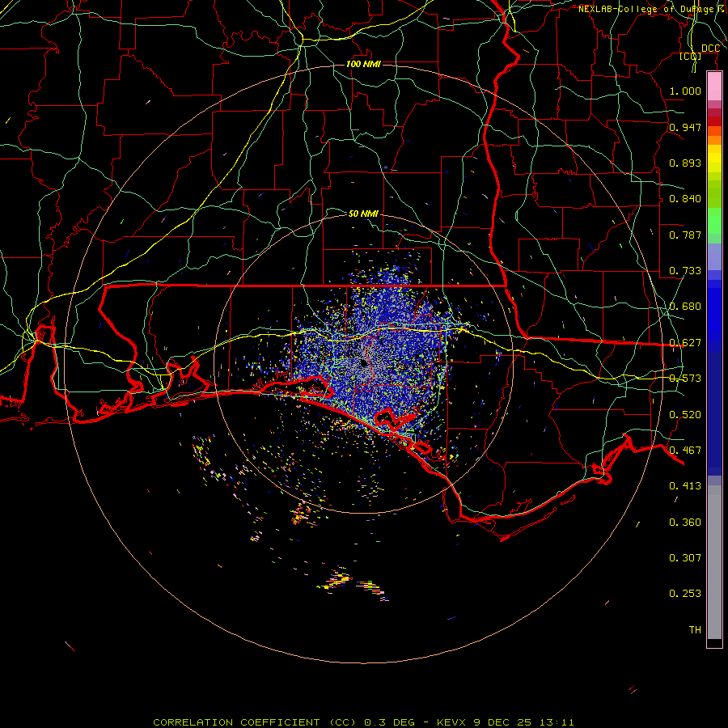Click the gray lower segment of the color bar
This screenshot has width=728, height=728.
pyautogui.click(x=714, y=562)
